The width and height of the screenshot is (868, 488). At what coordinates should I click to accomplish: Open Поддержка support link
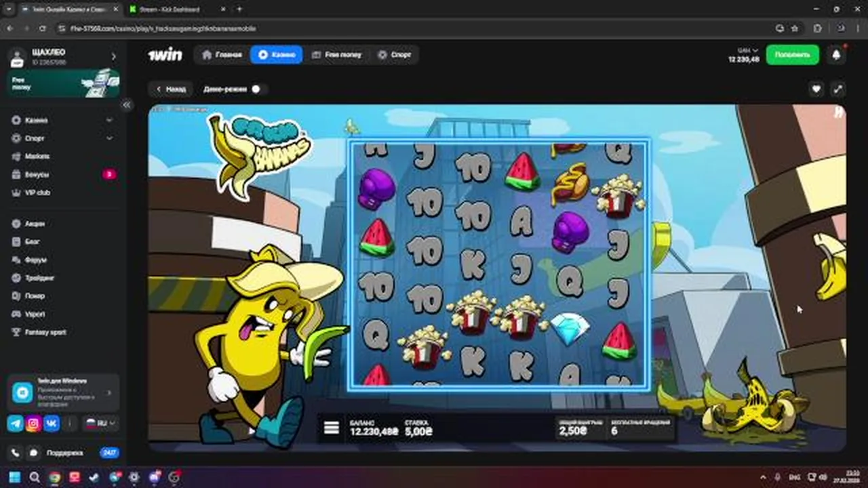point(65,453)
